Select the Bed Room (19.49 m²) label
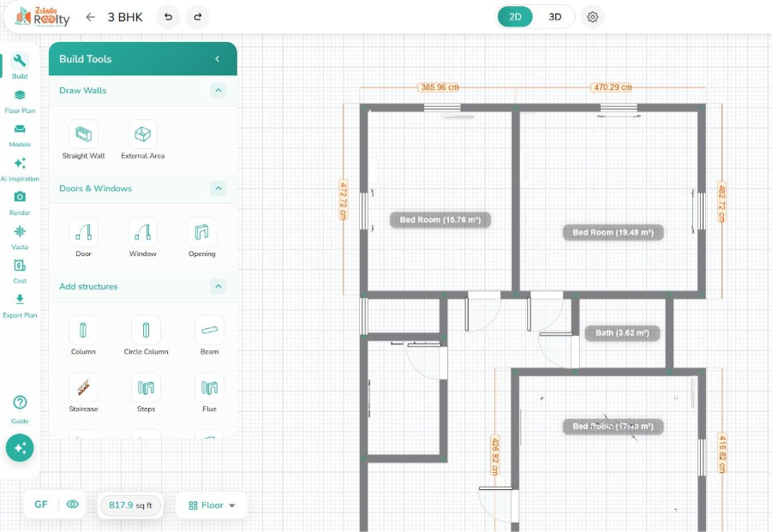This screenshot has width=772, height=532. coord(613,232)
